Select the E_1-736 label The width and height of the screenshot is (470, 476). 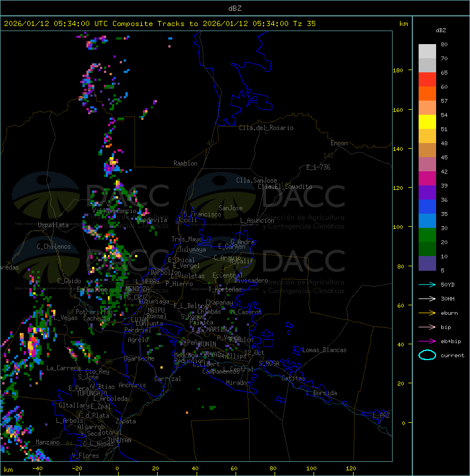point(318,167)
